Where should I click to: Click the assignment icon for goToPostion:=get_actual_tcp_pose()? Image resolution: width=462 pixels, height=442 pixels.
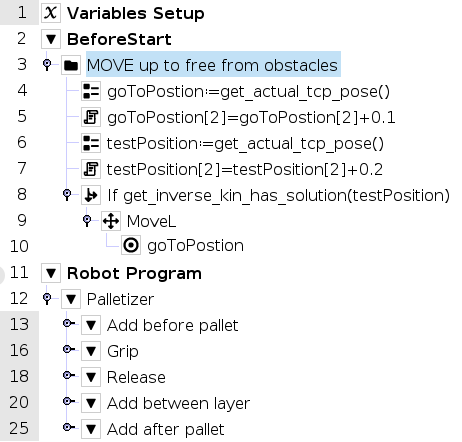click(x=91, y=91)
